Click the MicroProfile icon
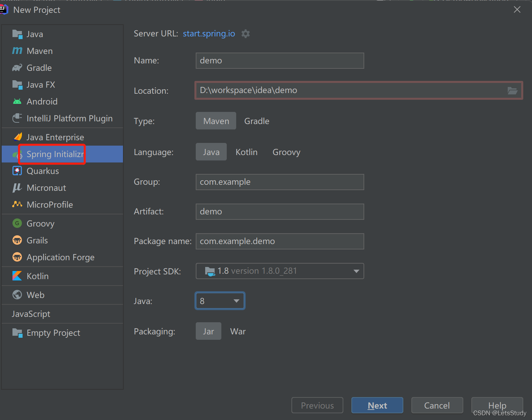 pos(17,204)
